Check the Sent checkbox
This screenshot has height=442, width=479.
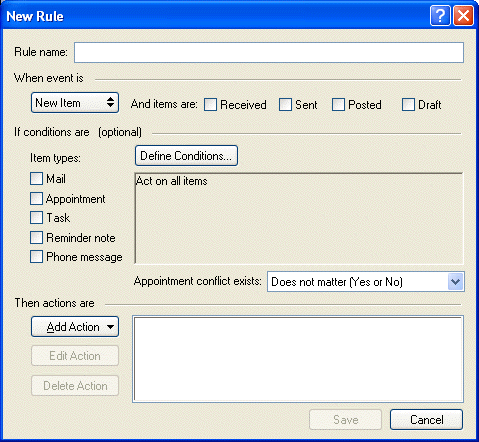(x=285, y=105)
